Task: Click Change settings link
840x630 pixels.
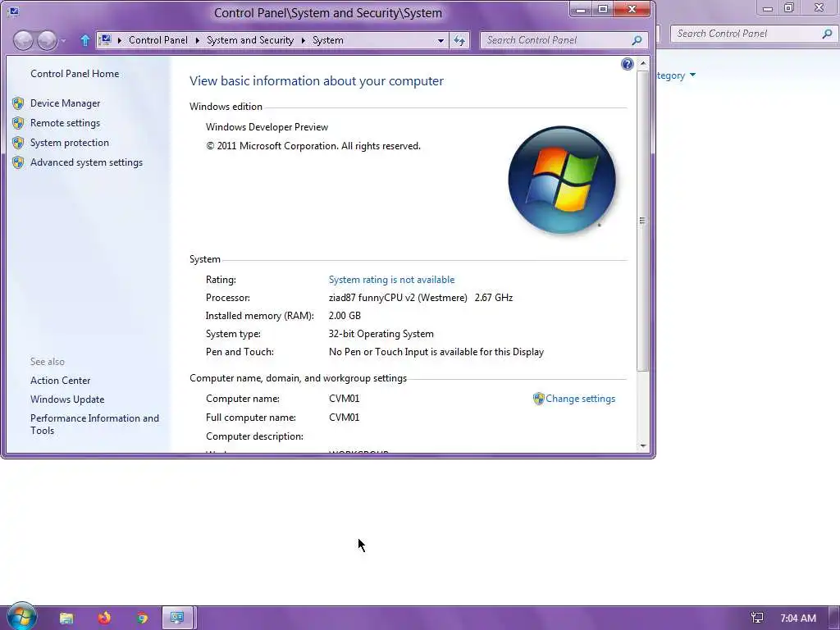Action: point(580,399)
